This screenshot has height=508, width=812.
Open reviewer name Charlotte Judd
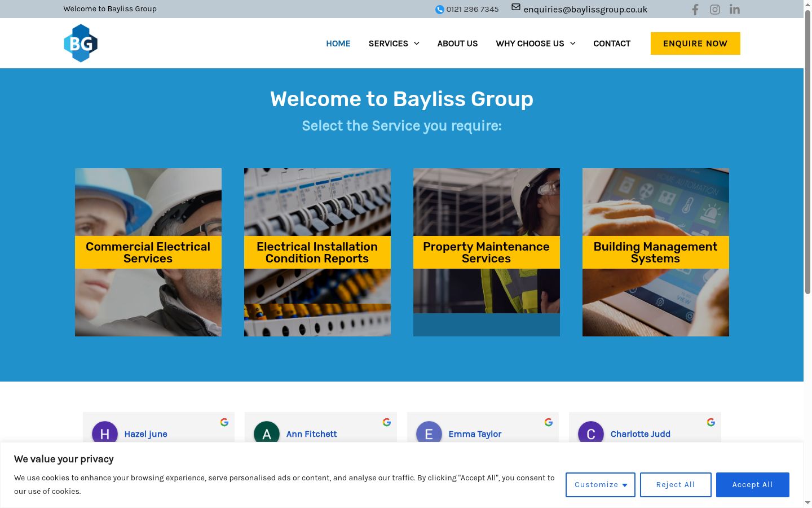click(641, 434)
